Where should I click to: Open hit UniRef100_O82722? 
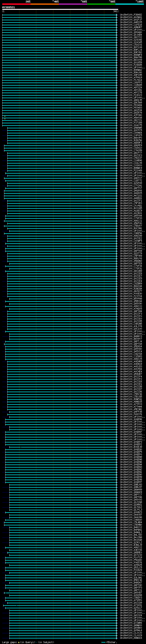pyautogui.click(x=131, y=37)
